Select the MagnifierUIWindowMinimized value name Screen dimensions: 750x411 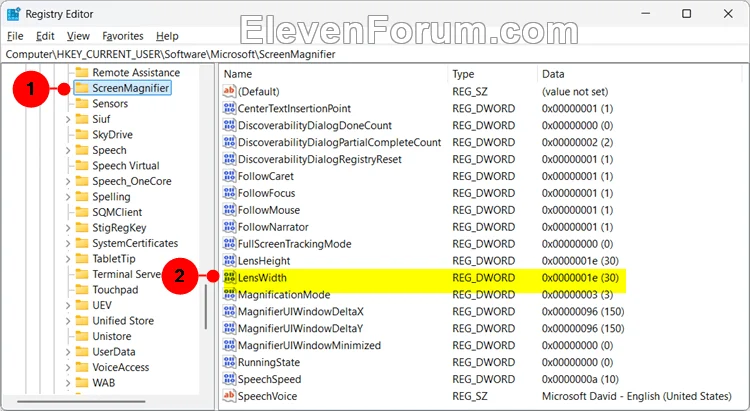pyautogui.click(x=309, y=345)
